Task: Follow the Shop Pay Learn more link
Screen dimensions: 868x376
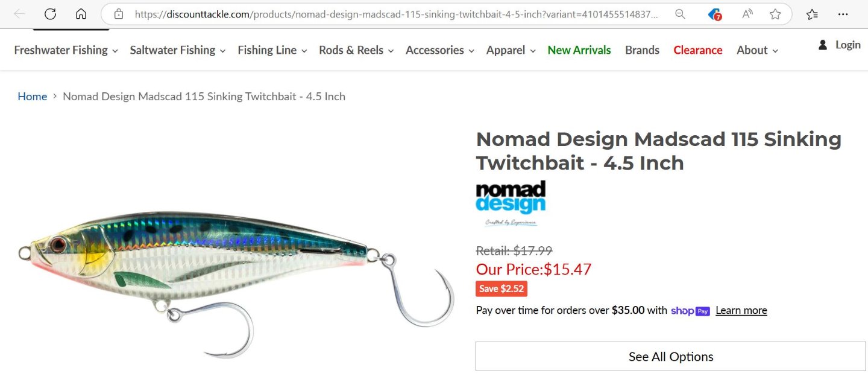Action: click(741, 311)
